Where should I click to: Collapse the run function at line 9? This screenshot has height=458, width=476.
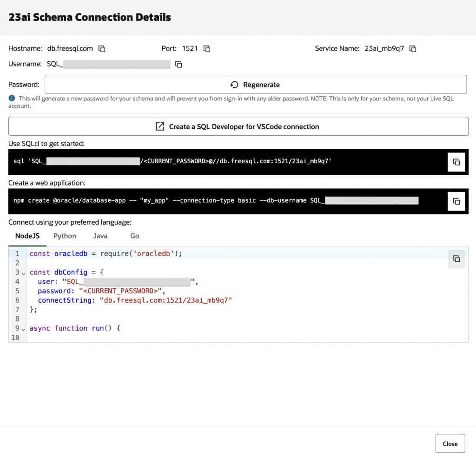[23, 328]
